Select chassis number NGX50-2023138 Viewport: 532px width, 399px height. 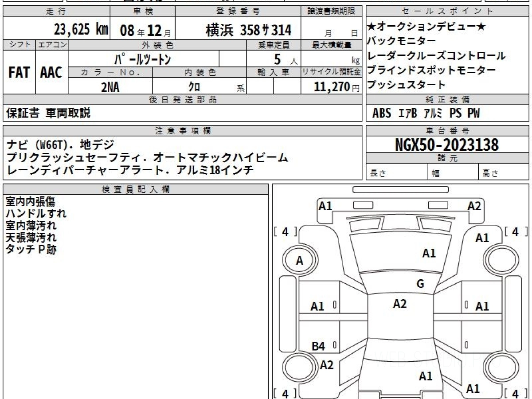click(446, 145)
